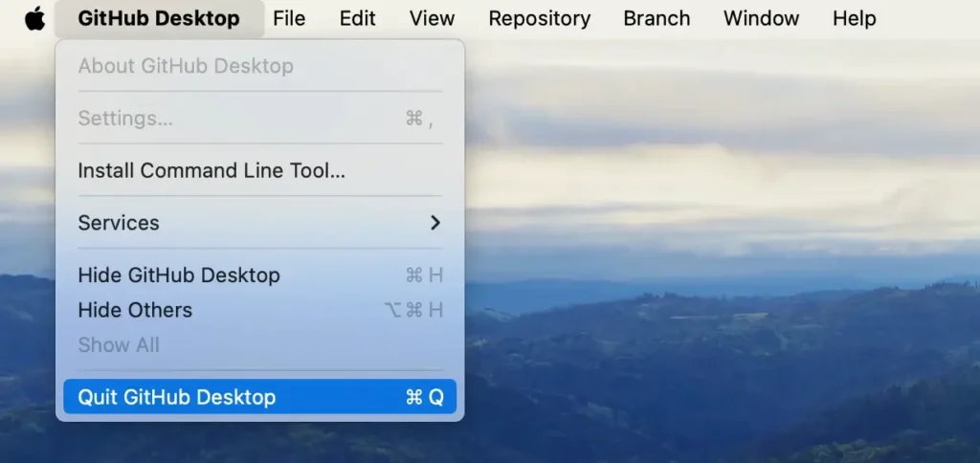The height and width of the screenshot is (463, 980).
Task: Open the Branch menu
Action: 657,19
